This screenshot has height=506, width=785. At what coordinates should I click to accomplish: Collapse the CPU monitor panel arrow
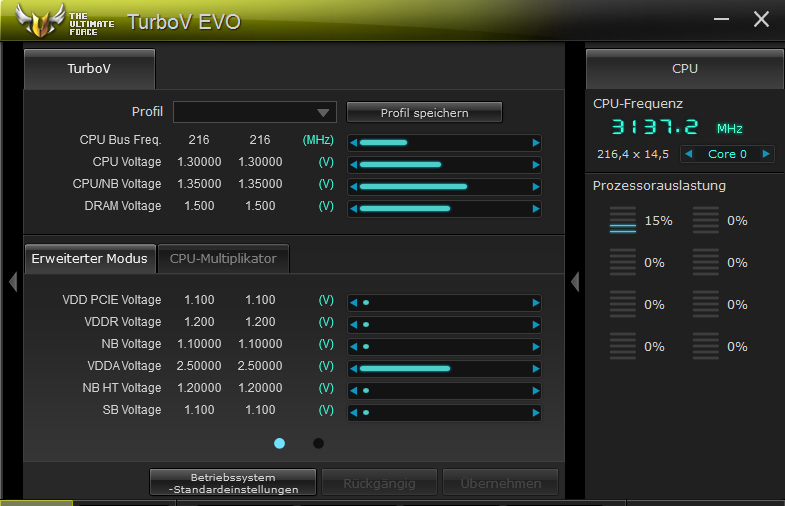click(575, 282)
